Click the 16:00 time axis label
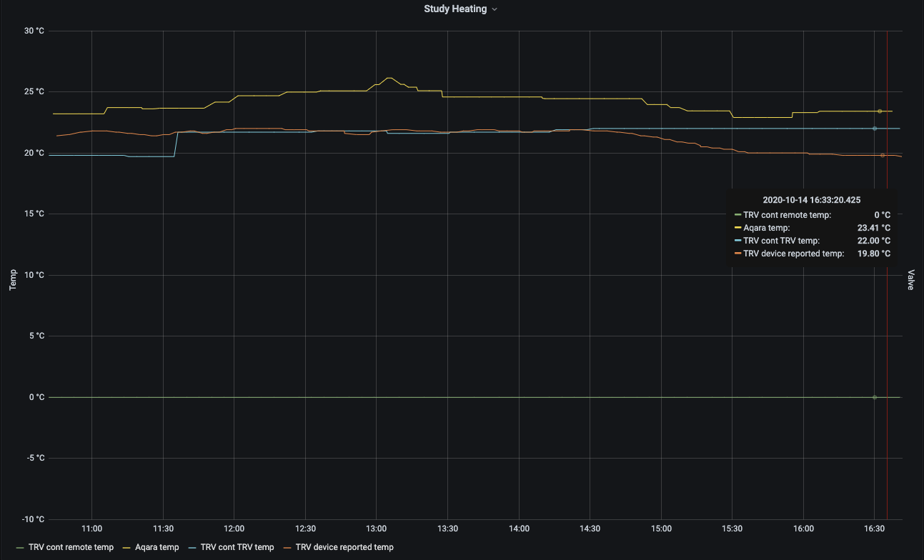The image size is (924, 560). click(803, 529)
